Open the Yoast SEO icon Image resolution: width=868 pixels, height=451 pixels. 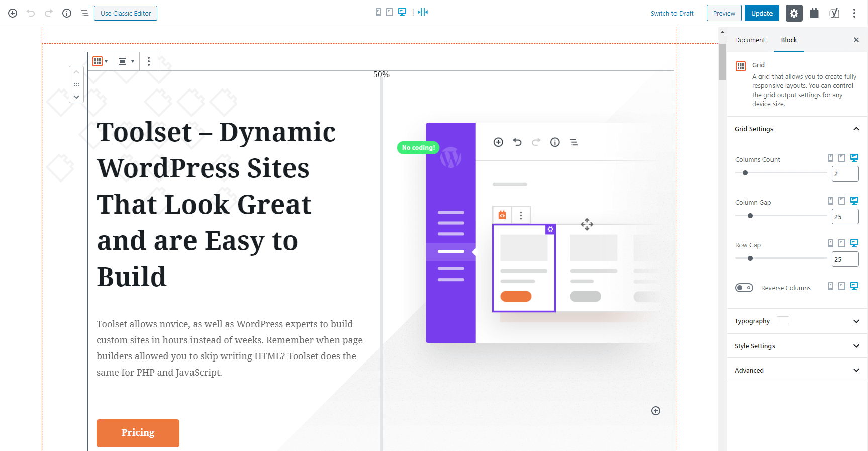pyautogui.click(x=834, y=13)
